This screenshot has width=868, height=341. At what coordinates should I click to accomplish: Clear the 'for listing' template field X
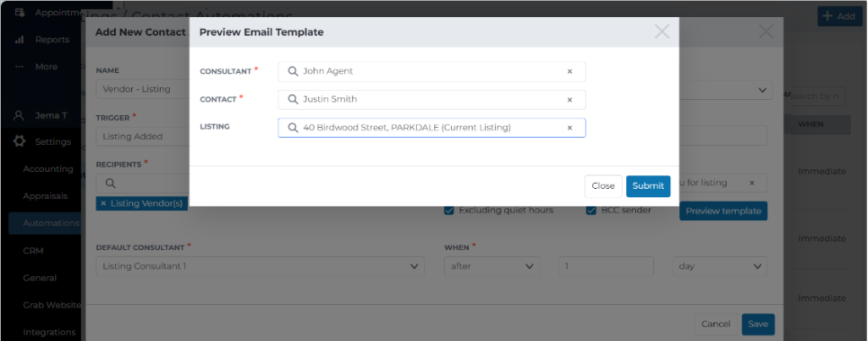click(x=752, y=183)
